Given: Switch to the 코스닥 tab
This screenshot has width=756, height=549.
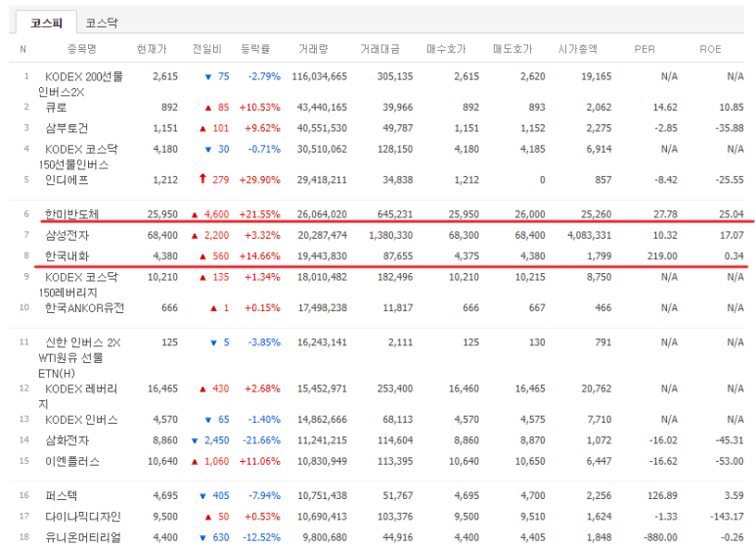Looking at the screenshot, I should coord(103,22).
